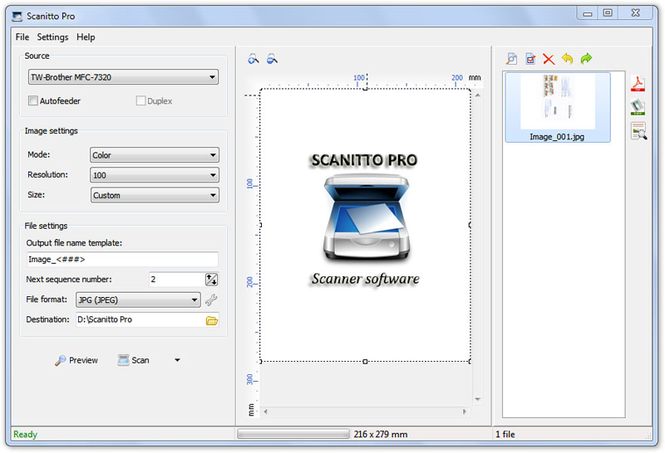
Task: Click the Next sequence number field
Action: (x=177, y=279)
